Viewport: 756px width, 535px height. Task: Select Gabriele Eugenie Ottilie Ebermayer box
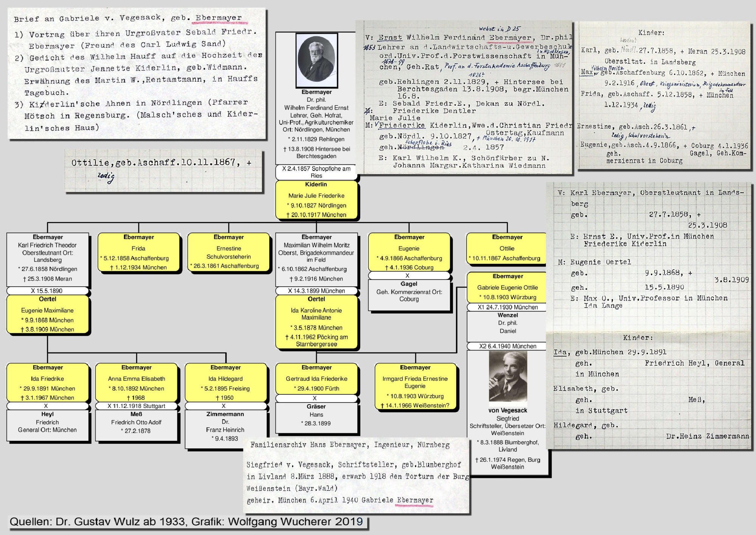point(507,287)
